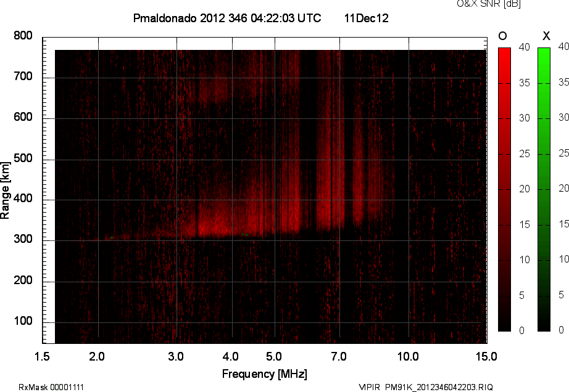
Task: Click the '500' range tick label
Action: (23, 158)
